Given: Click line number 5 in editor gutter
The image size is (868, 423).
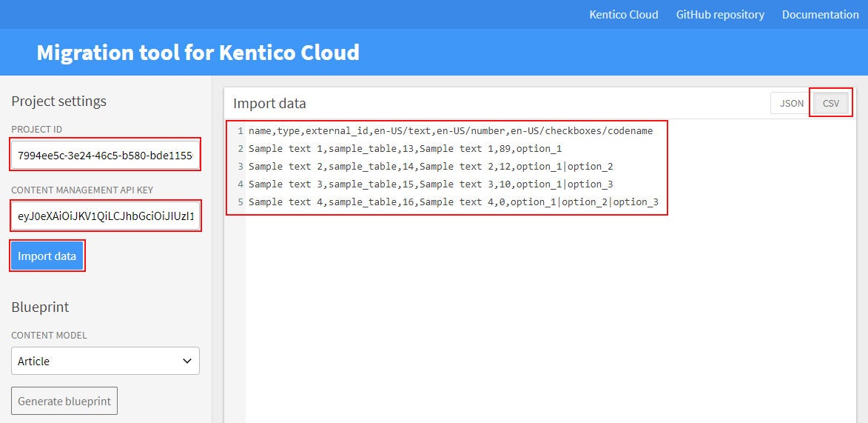Looking at the screenshot, I should pos(240,201).
